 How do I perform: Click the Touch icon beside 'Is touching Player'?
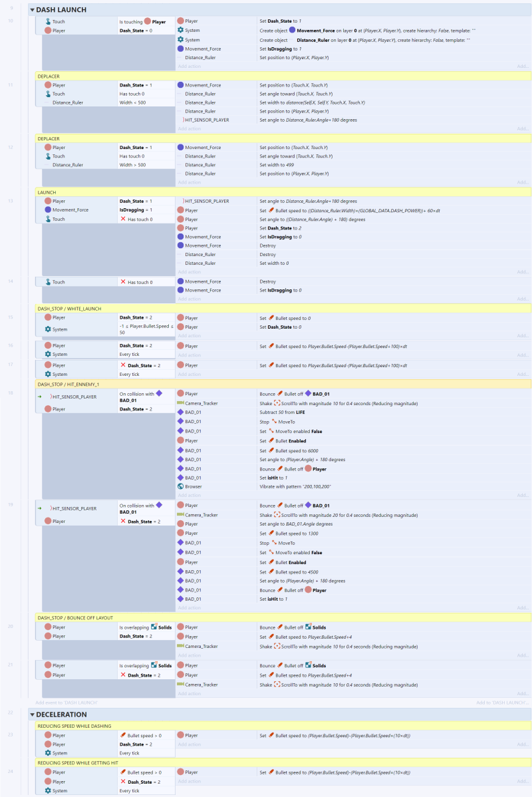[48, 21]
